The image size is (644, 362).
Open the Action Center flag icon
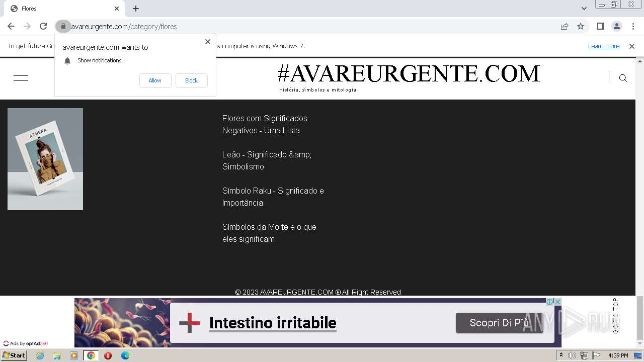click(x=596, y=355)
